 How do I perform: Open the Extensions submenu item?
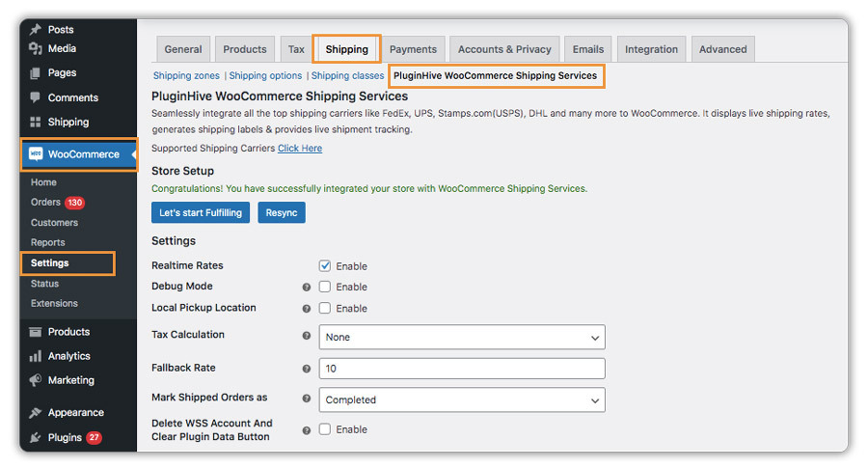point(54,304)
